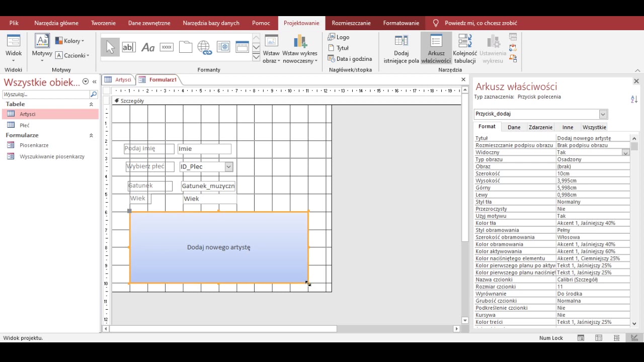The height and width of the screenshot is (362, 644).
Task: Click 'Powiedz mi, co chcesz zrobić' box
Action: 480,23
